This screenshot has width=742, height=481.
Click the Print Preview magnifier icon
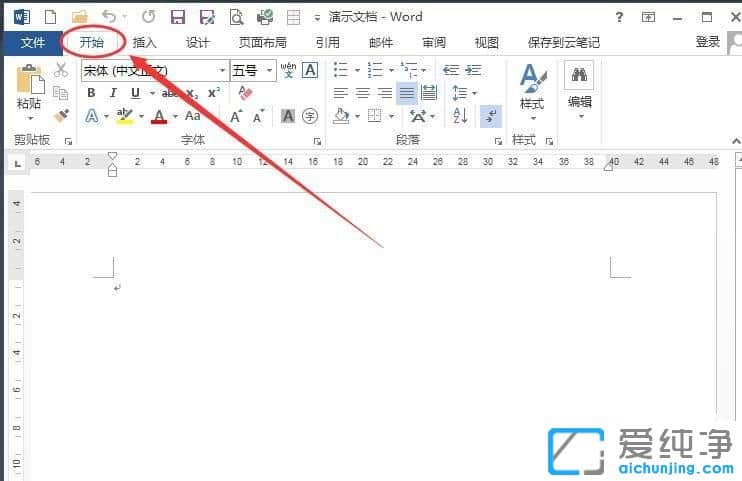coord(236,18)
